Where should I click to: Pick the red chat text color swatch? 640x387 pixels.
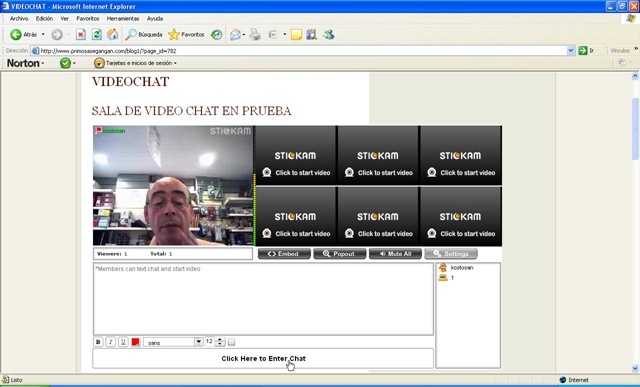click(136, 342)
